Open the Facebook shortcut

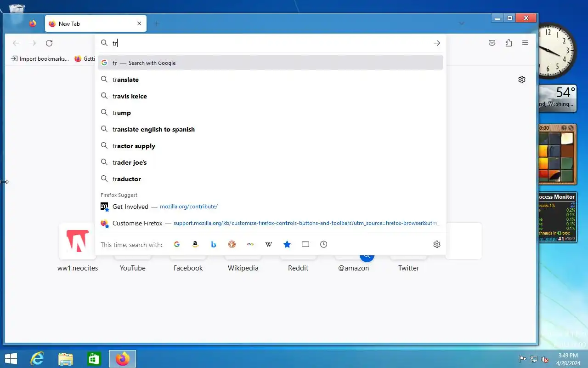[188, 268]
